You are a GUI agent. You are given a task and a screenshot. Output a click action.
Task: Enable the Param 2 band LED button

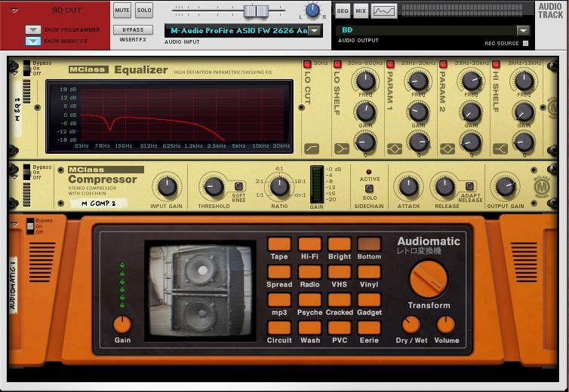443,65
